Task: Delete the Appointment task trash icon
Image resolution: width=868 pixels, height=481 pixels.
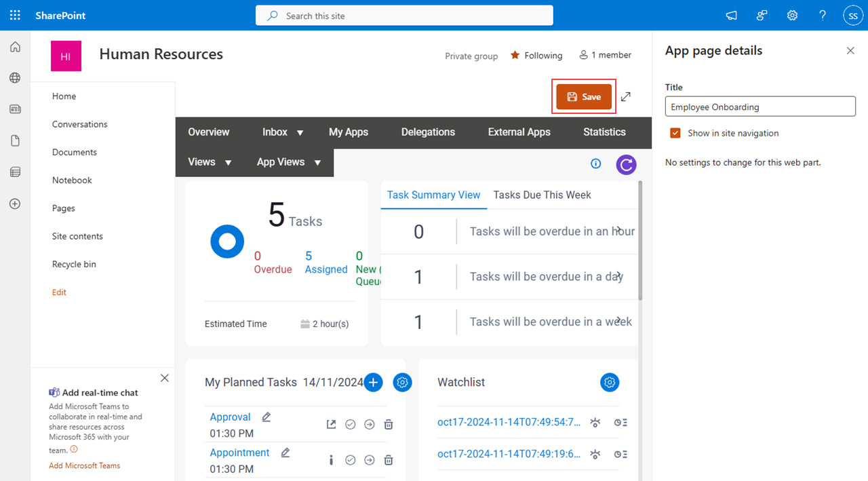Action: [x=389, y=460]
